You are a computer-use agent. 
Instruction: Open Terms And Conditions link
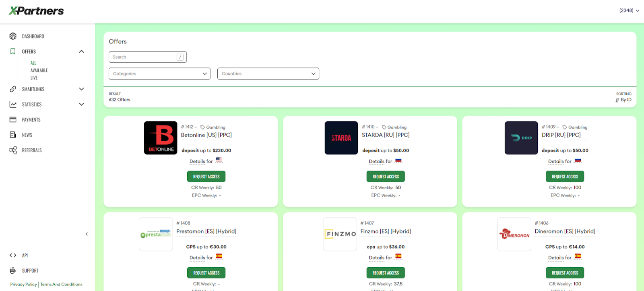coord(61,284)
